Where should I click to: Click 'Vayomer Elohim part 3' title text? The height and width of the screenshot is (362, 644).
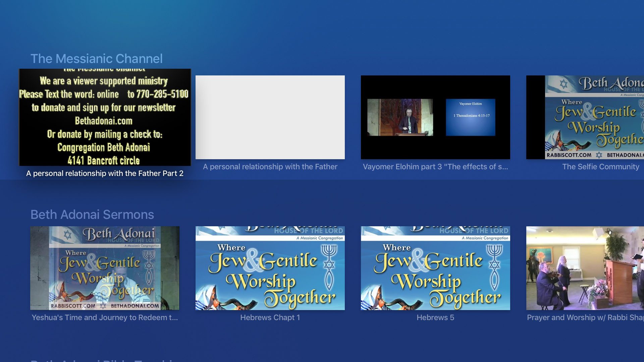coord(435,167)
